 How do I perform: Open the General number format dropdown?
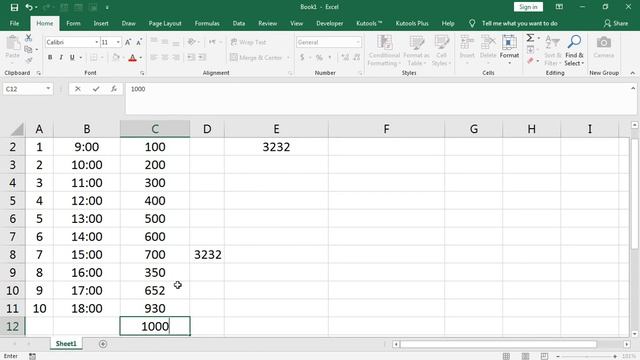pyautogui.click(x=358, y=42)
